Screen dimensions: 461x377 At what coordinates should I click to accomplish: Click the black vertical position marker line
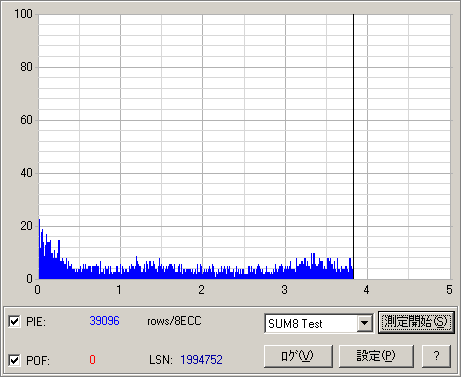[x=353, y=147]
